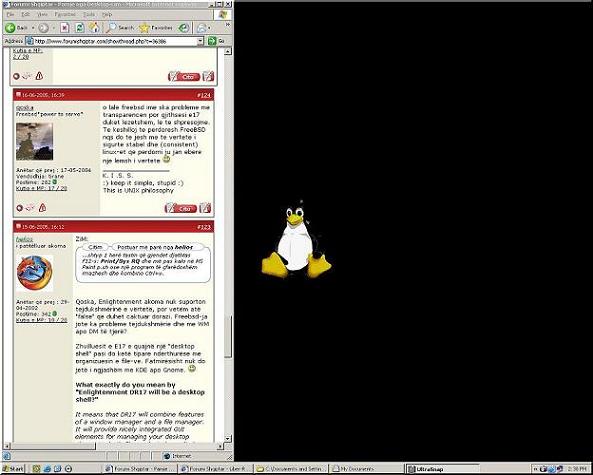
Task: Click the Back button in Internet Explorer
Action: (16, 28)
